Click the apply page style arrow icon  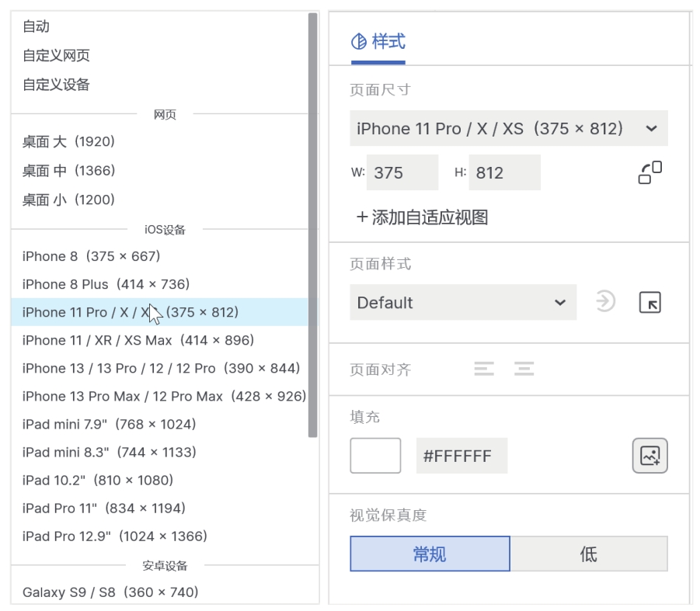[x=605, y=301]
